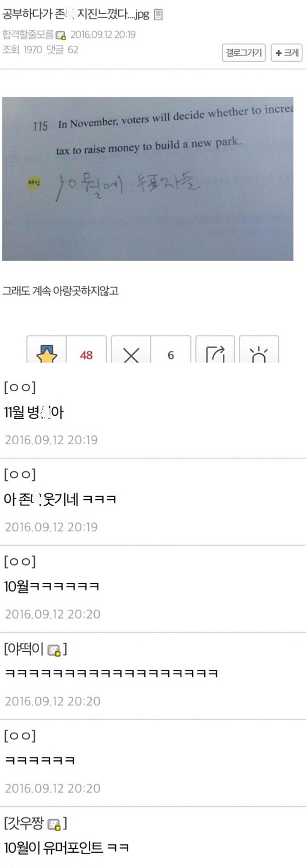Click the X downvote icon

click(x=131, y=355)
